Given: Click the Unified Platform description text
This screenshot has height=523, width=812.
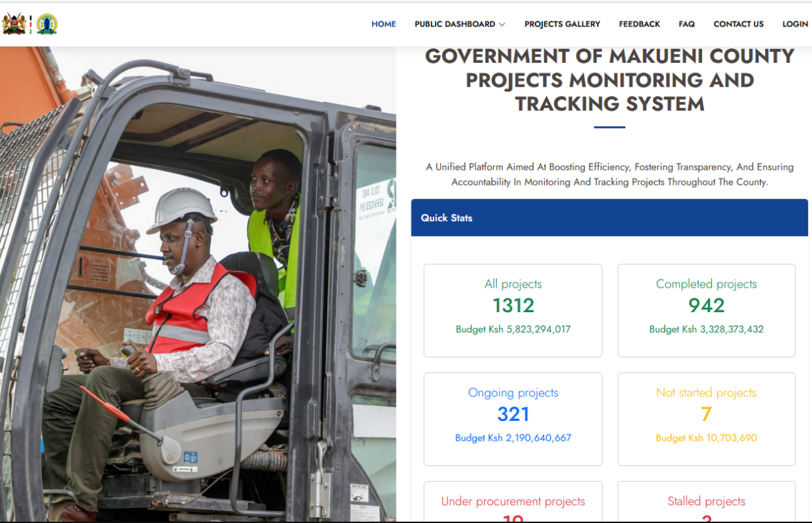Looking at the screenshot, I should coord(609,174).
